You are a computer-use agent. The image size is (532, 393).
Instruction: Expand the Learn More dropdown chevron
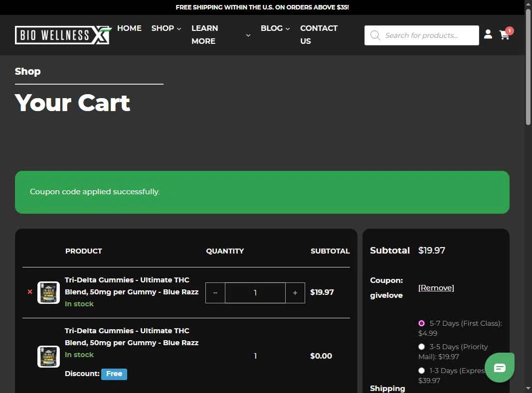pos(248,35)
